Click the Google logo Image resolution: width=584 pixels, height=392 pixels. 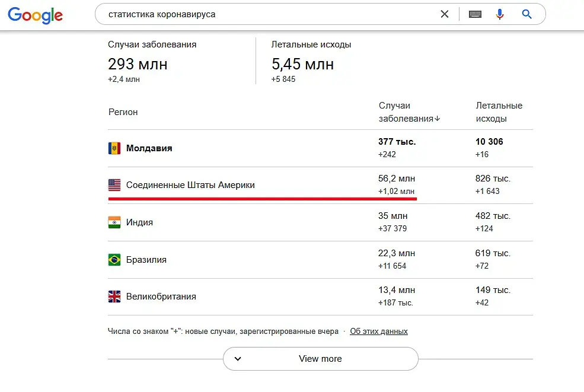click(36, 15)
